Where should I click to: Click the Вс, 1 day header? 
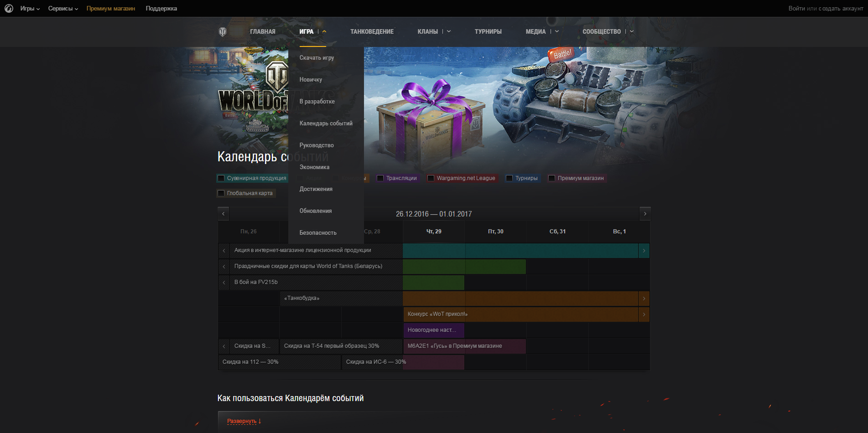[619, 232]
